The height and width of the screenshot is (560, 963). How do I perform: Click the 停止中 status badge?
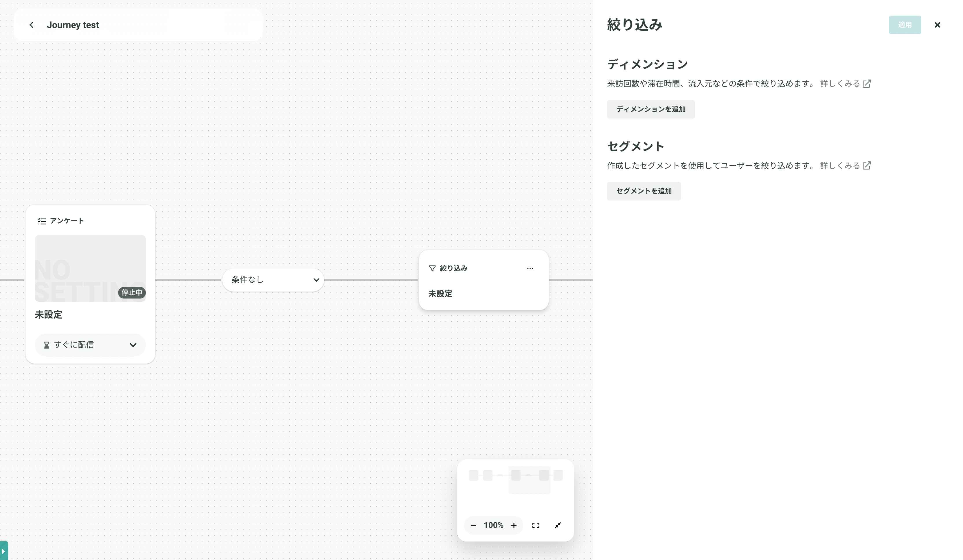coord(131,293)
